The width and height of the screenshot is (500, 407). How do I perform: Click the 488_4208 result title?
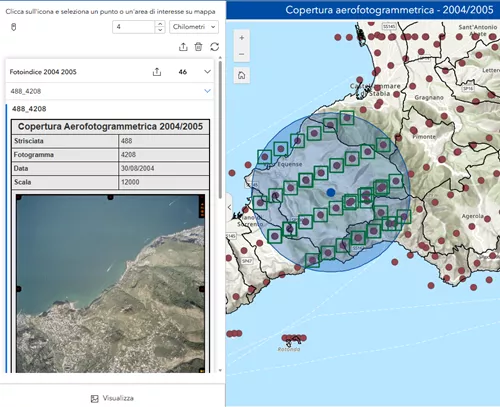[29, 109]
